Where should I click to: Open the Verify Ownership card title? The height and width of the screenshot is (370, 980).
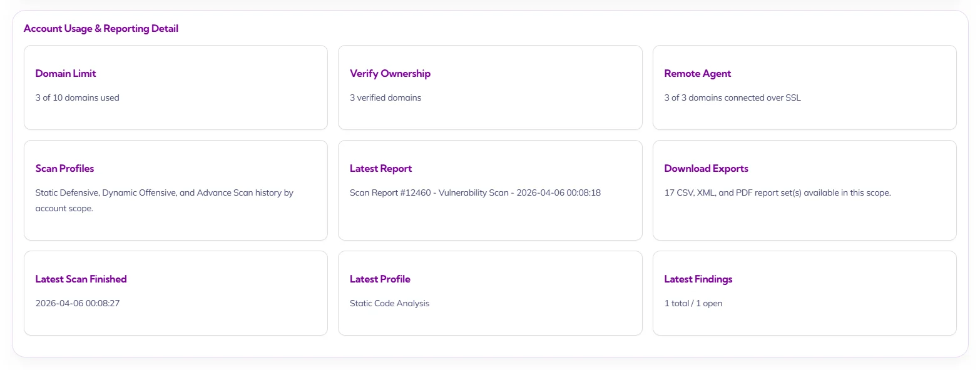[x=390, y=74]
